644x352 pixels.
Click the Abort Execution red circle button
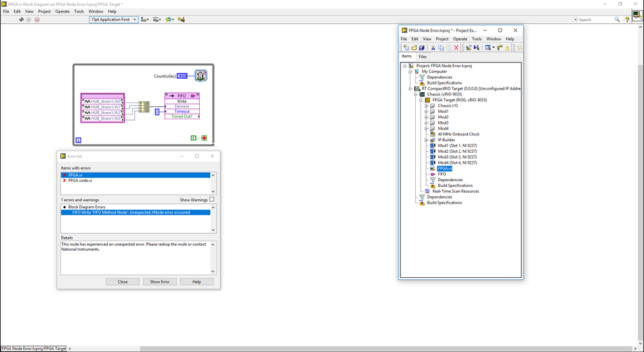37,19
